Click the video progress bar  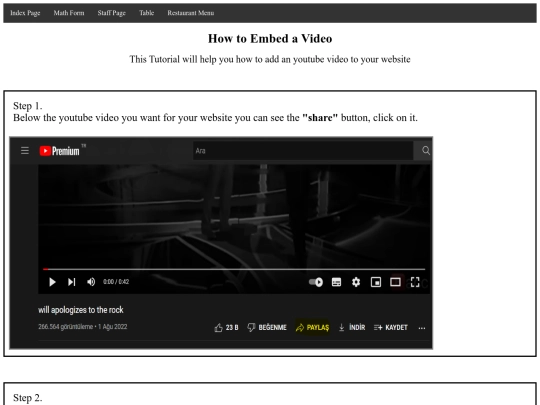click(x=234, y=269)
